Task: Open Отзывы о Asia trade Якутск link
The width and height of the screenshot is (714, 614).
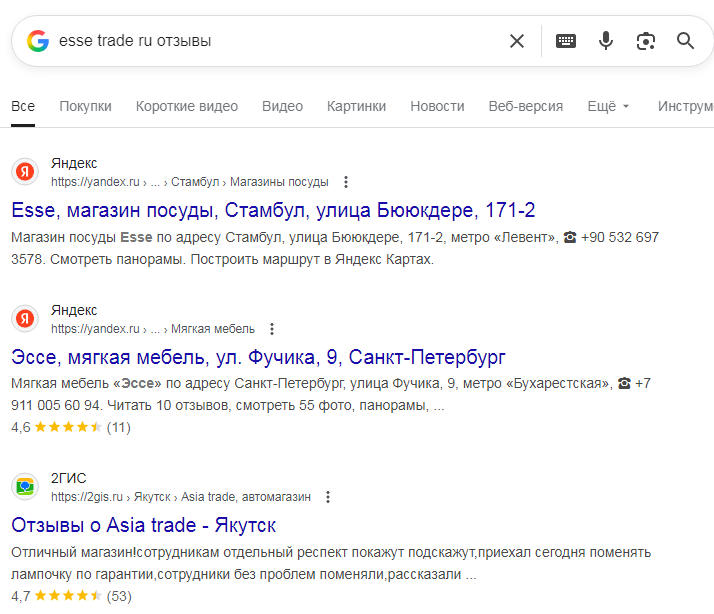Action: [143, 525]
